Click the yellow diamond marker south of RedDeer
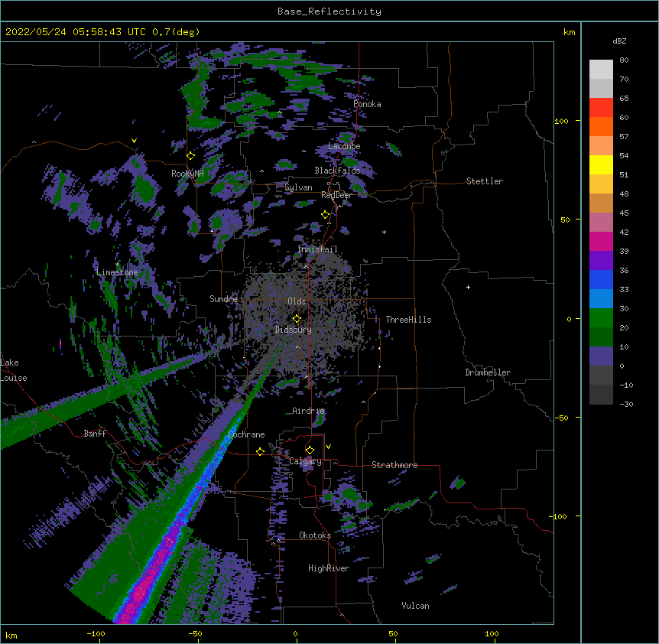 click(326, 215)
